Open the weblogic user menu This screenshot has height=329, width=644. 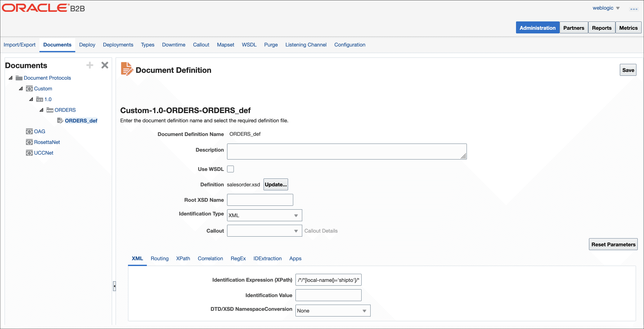click(x=606, y=8)
